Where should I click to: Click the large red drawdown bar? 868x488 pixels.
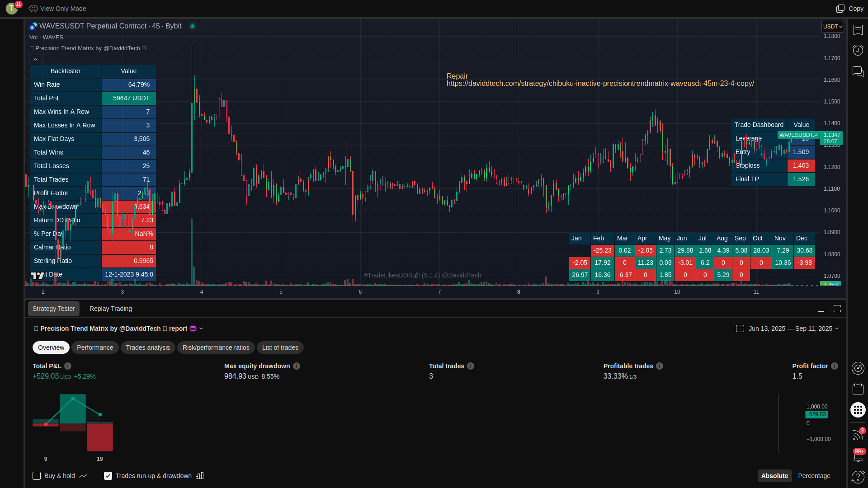[100, 437]
